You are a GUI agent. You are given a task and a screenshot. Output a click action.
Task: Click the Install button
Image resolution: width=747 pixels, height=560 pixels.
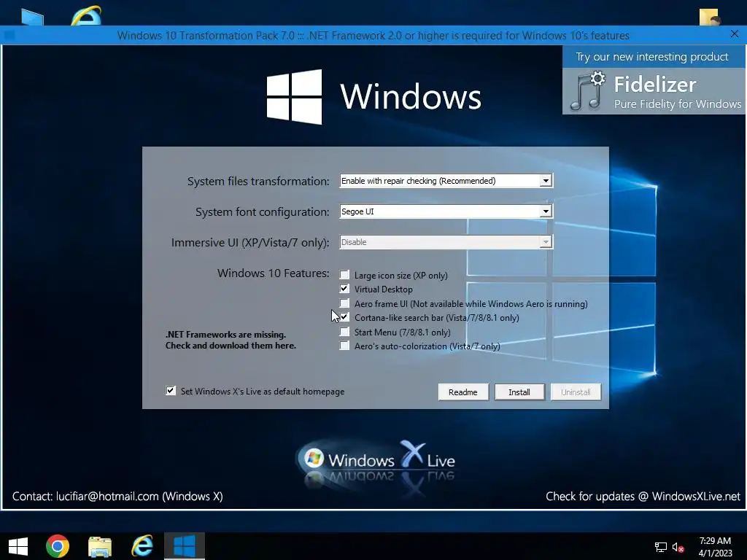[519, 392]
